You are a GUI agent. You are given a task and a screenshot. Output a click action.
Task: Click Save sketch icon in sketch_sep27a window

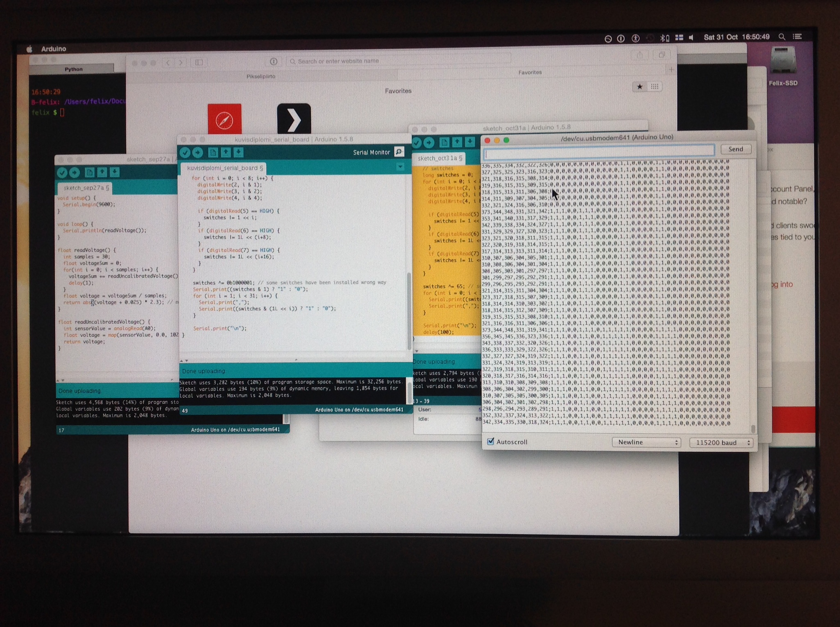point(115,172)
